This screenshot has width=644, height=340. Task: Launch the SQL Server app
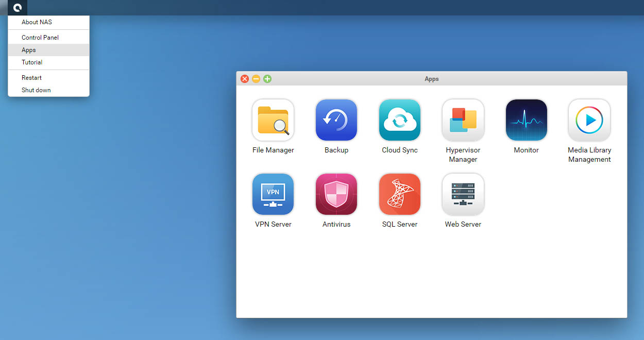click(x=400, y=194)
